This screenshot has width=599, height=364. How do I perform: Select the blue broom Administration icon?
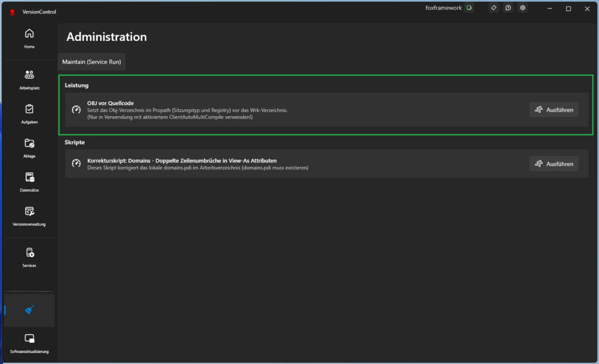29,310
